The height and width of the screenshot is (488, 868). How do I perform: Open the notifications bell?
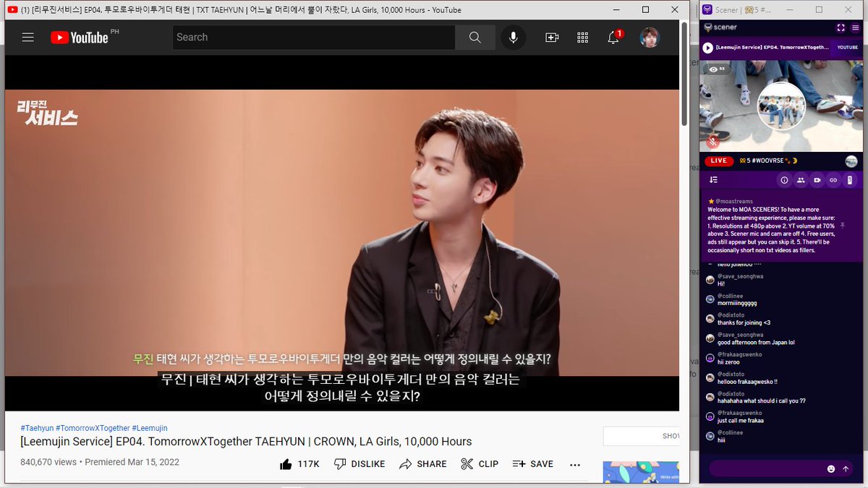click(x=613, y=38)
